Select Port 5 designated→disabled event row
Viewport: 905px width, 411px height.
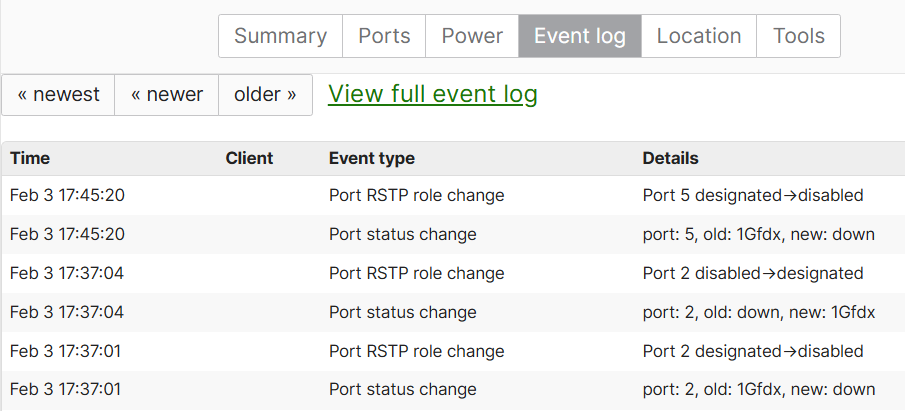click(453, 195)
